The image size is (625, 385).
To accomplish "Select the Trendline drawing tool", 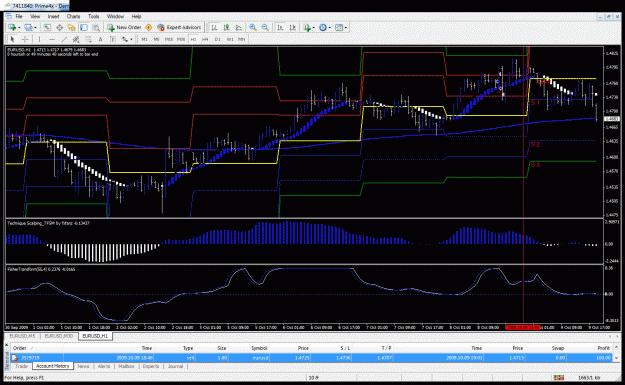I will coord(64,39).
